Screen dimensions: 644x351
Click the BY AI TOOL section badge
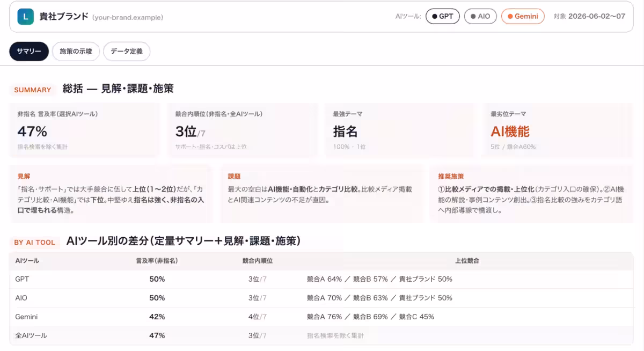35,242
